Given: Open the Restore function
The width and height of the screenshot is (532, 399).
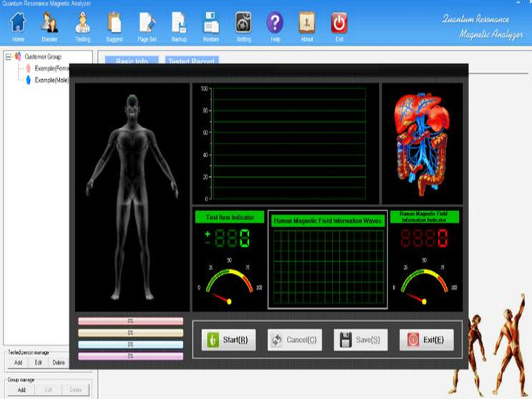Looking at the screenshot, I should tap(211, 24).
